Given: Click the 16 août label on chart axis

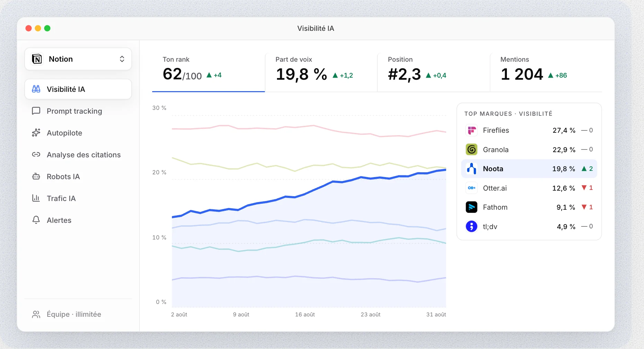Looking at the screenshot, I should [x=305, y=314].
